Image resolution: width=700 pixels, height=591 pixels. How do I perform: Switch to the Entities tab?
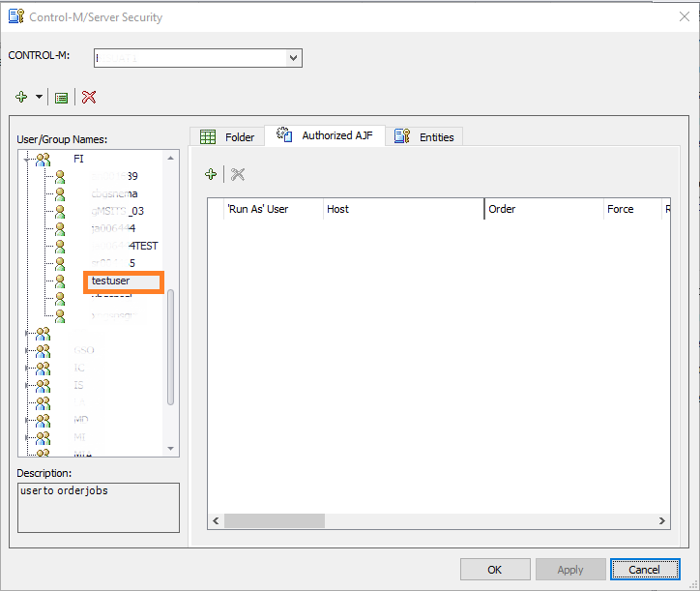(424, 136)
